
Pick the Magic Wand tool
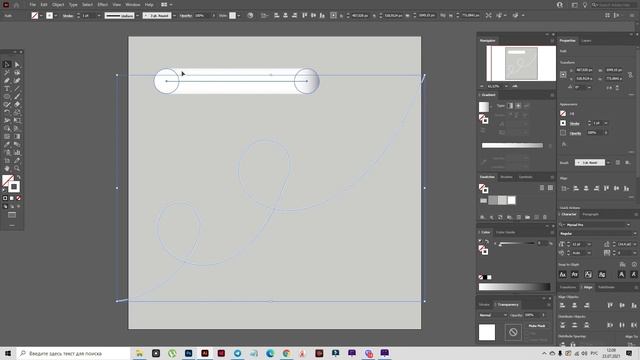tap(7, 73)
